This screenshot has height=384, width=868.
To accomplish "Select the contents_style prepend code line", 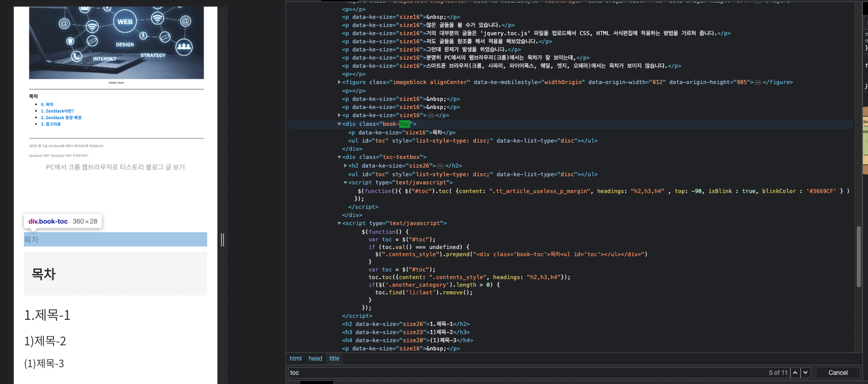I will (511, 254).
